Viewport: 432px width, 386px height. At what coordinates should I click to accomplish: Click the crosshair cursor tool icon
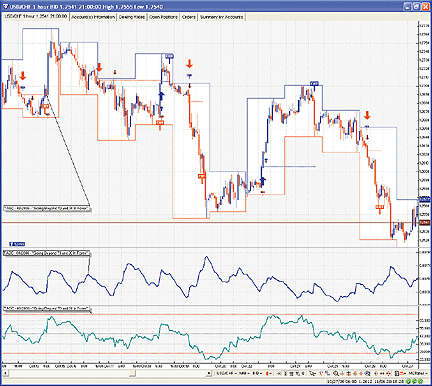279,373
